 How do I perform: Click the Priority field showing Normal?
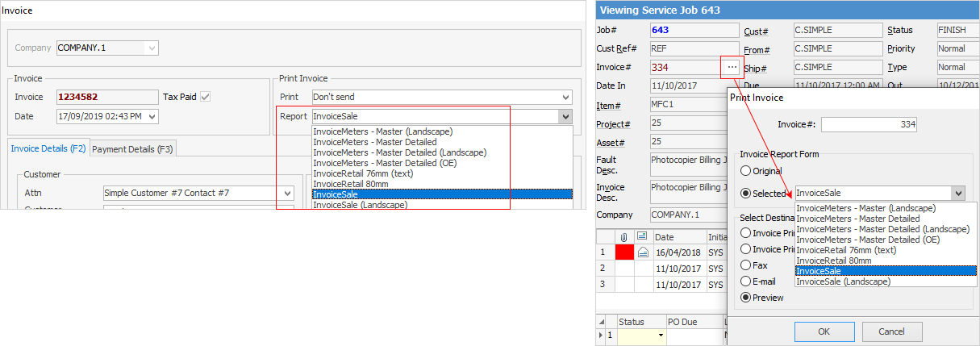click(x=957, y=48)
